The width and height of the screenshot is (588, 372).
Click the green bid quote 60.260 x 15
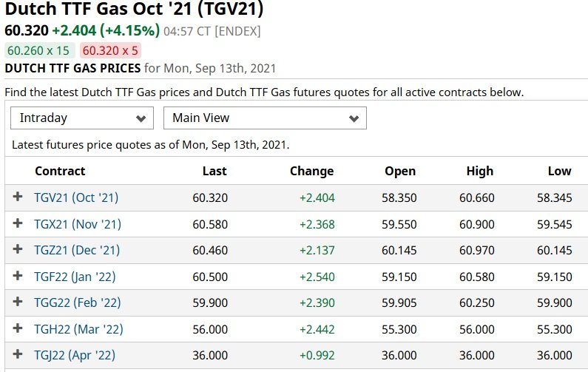click(39, 50)
